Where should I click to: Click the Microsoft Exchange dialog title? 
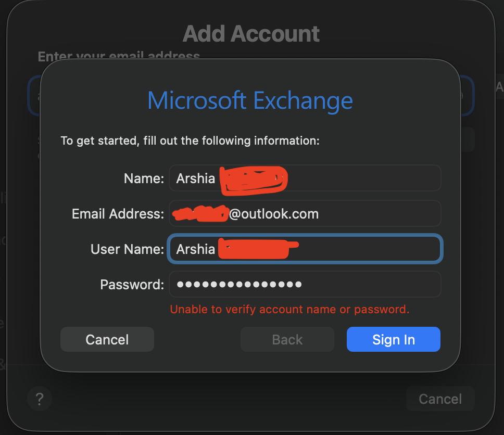[x=250, y=100]
